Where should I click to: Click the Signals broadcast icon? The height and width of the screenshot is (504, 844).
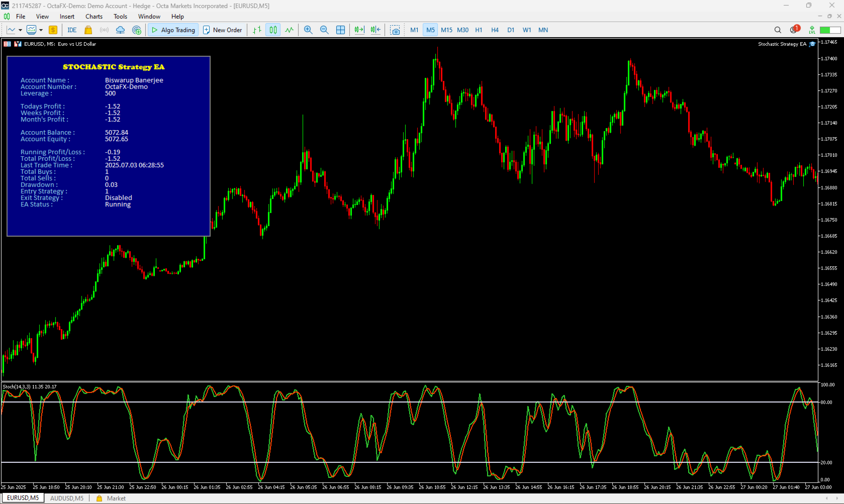coord(104,30)
